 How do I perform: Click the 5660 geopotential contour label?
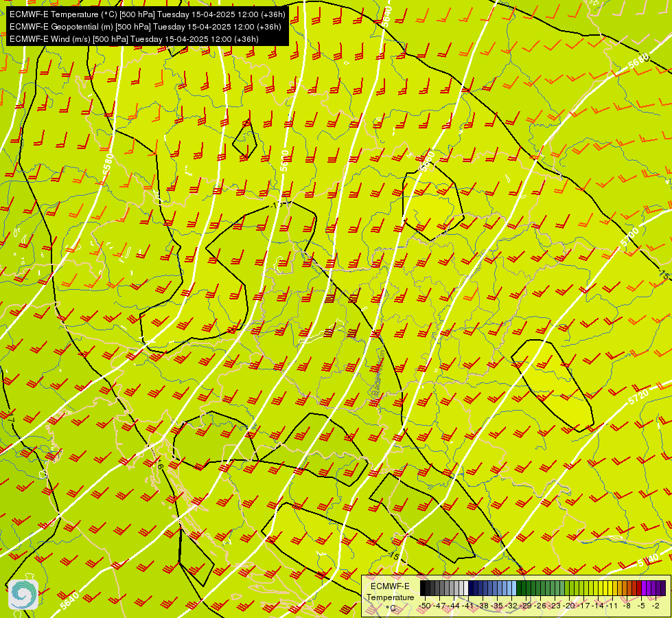coord(427,161)
